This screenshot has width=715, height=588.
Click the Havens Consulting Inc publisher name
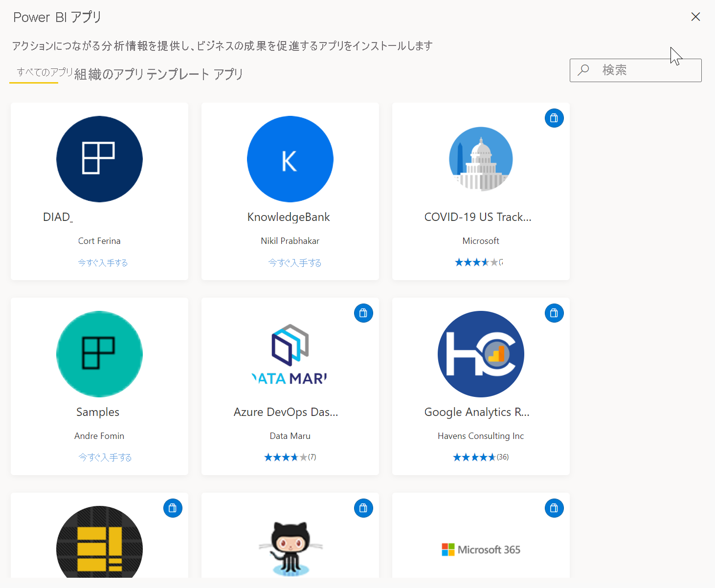[x=481, y=436]
